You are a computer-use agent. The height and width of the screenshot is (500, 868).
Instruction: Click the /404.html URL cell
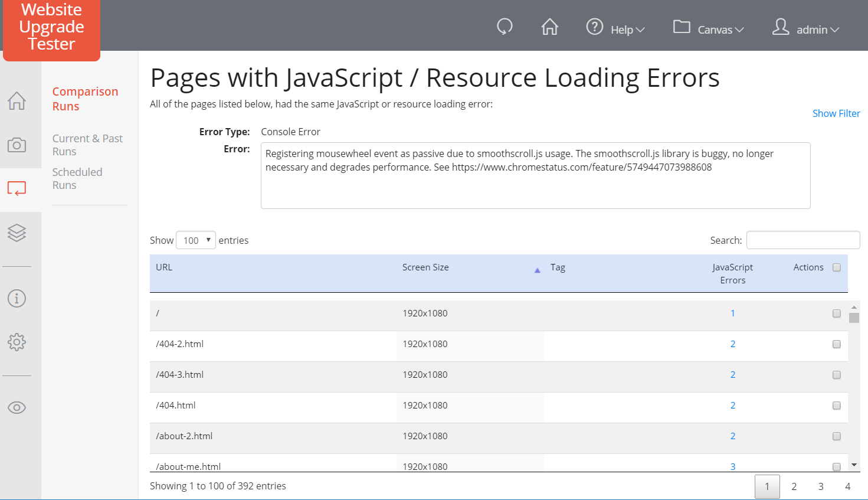(175, 406)
